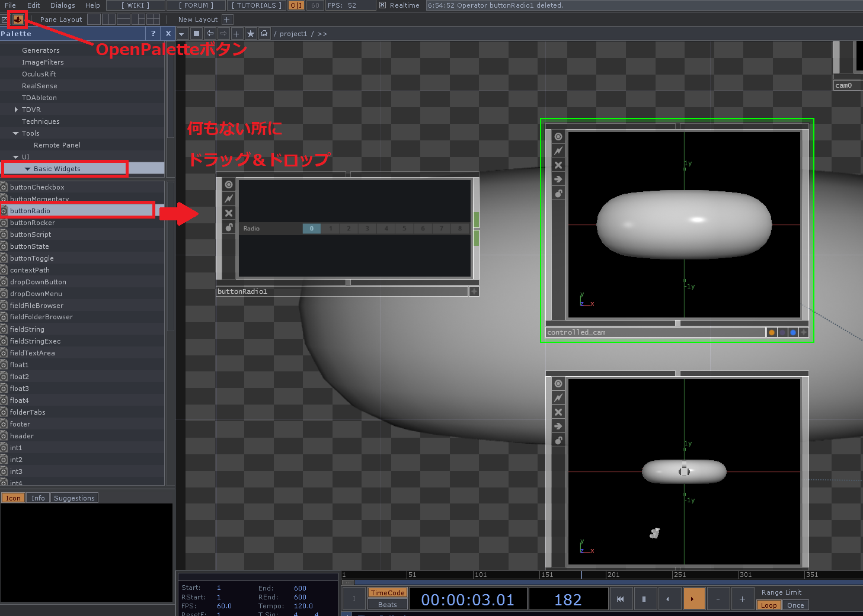Play timeline in reverse
The image size is (863, 616).
(x=669, y=599)
